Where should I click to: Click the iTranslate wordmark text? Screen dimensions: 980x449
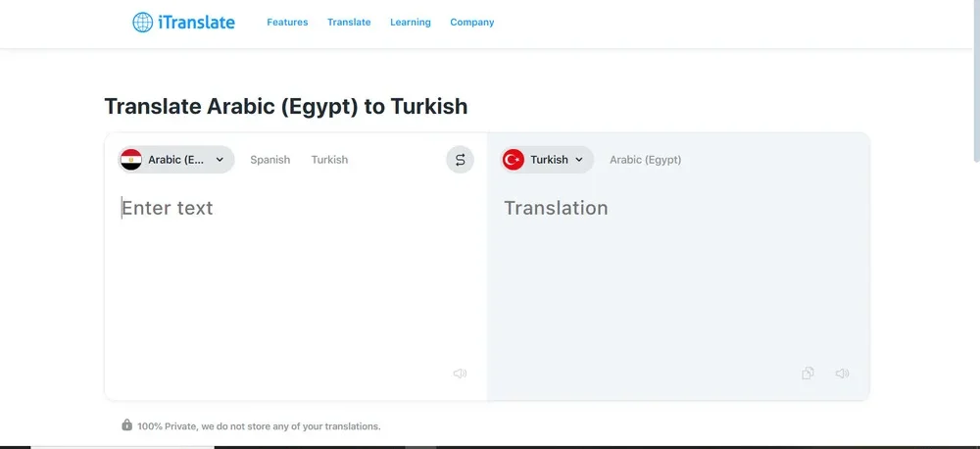tap(196, 23)
